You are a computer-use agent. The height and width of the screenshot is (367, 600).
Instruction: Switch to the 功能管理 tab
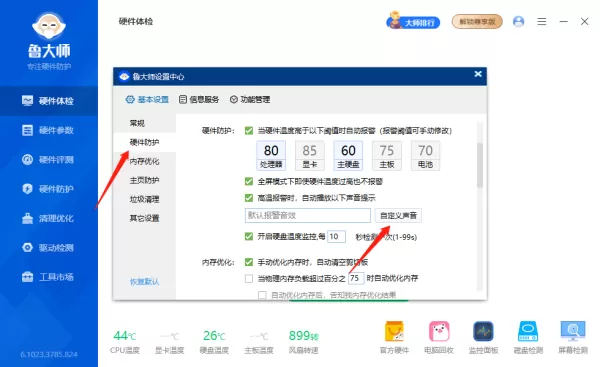250,99
